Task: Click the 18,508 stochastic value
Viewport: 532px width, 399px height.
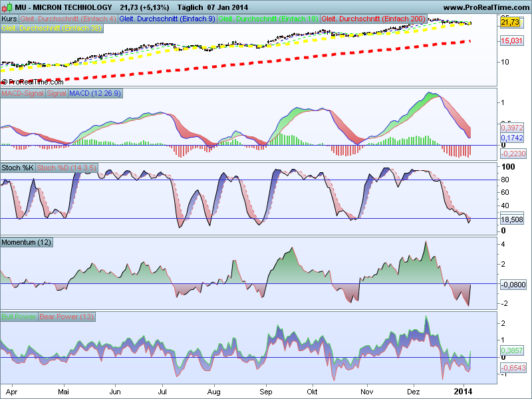Action: click(511, 219)
